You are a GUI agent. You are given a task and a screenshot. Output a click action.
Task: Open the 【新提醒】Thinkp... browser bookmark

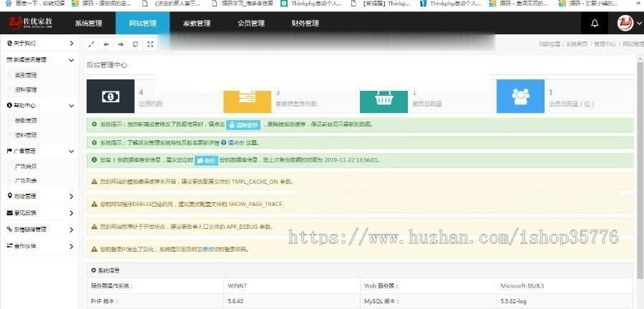tap(381, 4)
